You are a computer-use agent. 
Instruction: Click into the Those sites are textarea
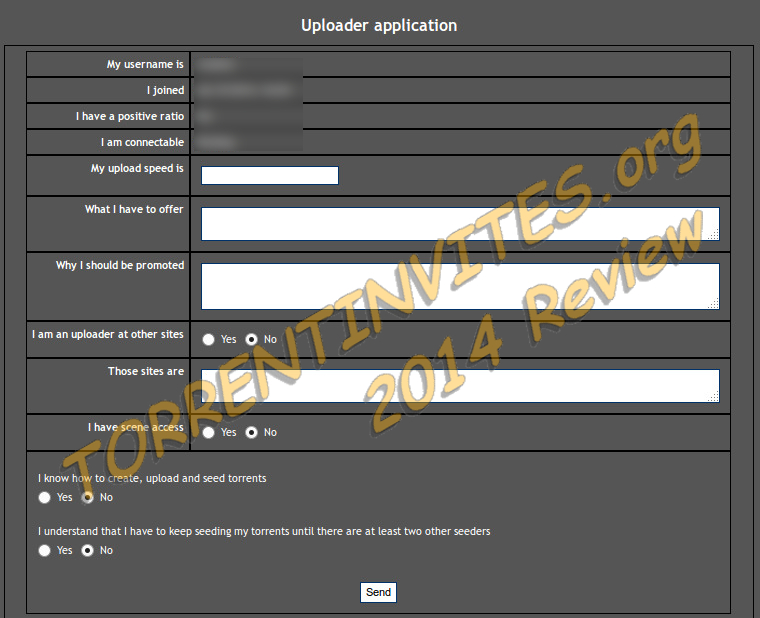(460, 386)
